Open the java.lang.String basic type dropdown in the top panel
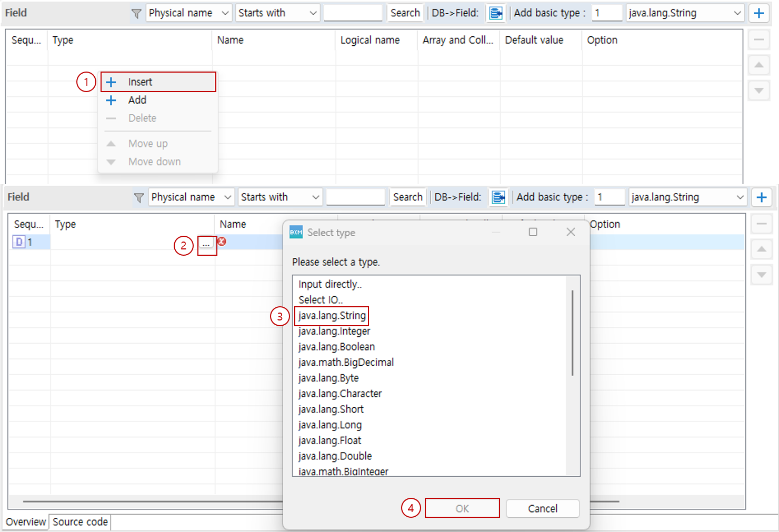This screenshot has width=779, height=532. pyautogui.click(x=685, y=13)
